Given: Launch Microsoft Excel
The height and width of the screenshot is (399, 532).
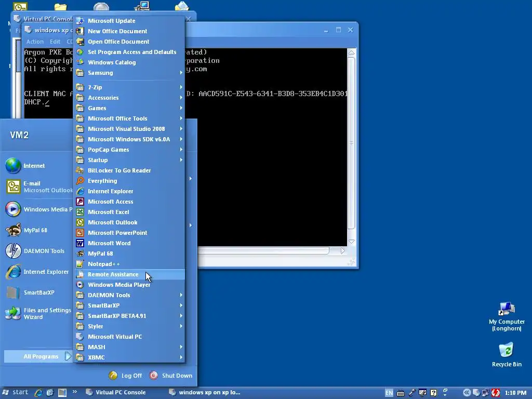Looking at the screenshot, I should coord(129,212).
